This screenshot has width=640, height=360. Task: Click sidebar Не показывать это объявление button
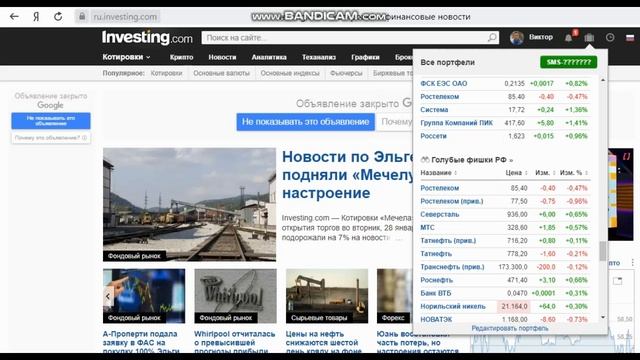(51, 121)
